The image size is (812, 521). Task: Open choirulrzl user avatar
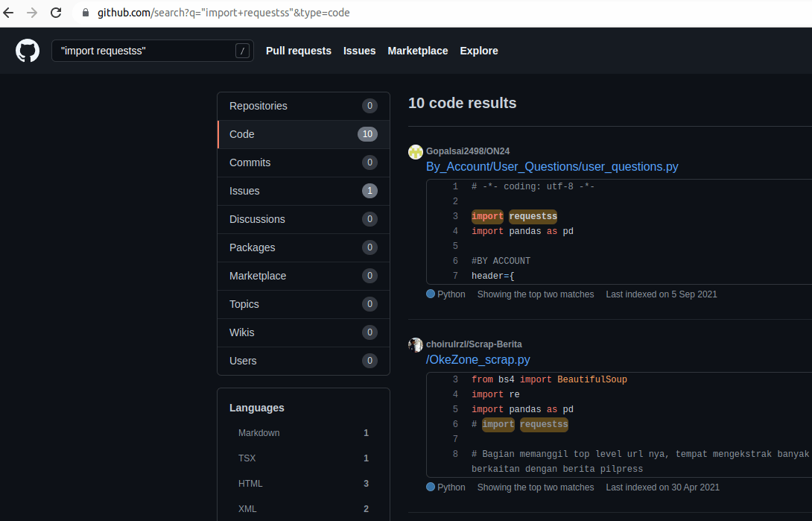pos(416,344)
